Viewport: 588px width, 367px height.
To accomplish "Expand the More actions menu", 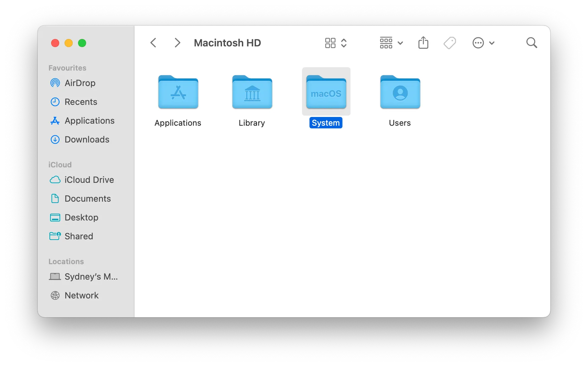I will pos(484,43).
